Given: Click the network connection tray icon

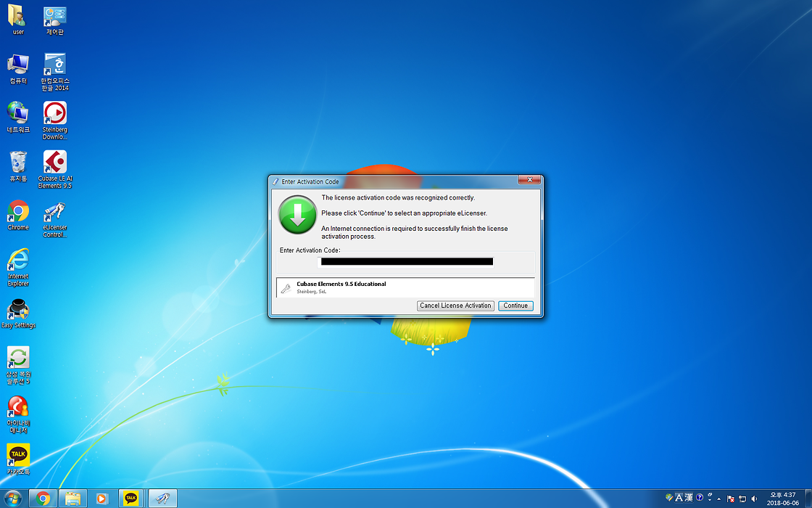Looking at the screenshot, I should pos(742,499).
